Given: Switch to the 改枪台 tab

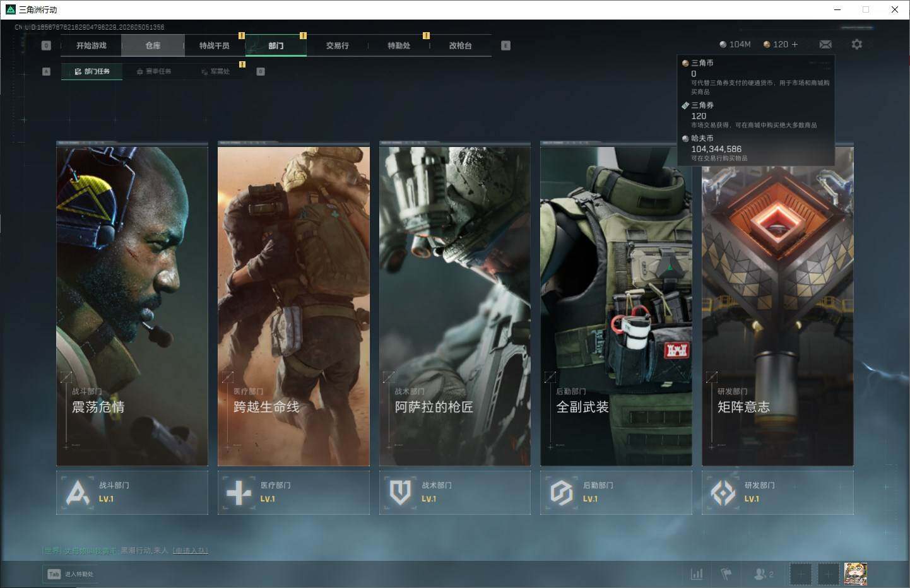Looking at the screenshot, I should (461, 45).
